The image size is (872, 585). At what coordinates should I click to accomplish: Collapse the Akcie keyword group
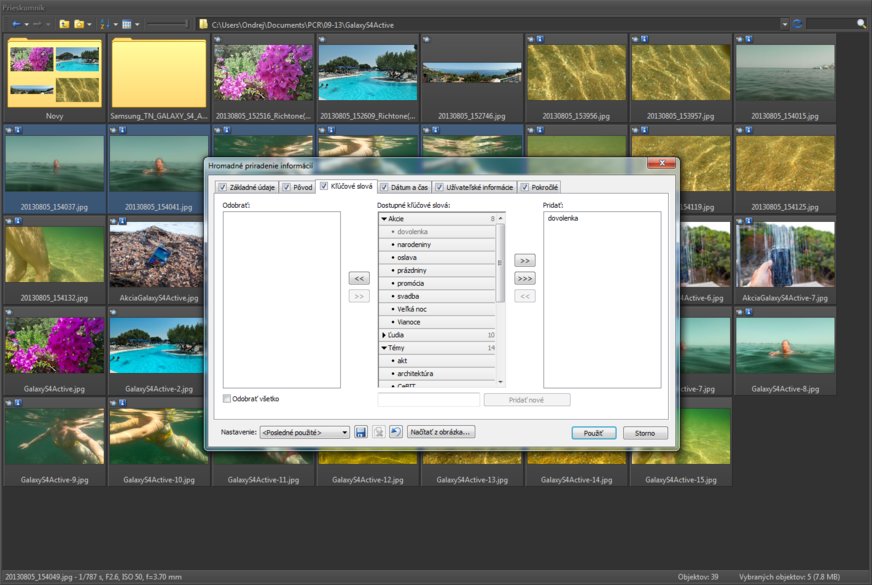385,218
